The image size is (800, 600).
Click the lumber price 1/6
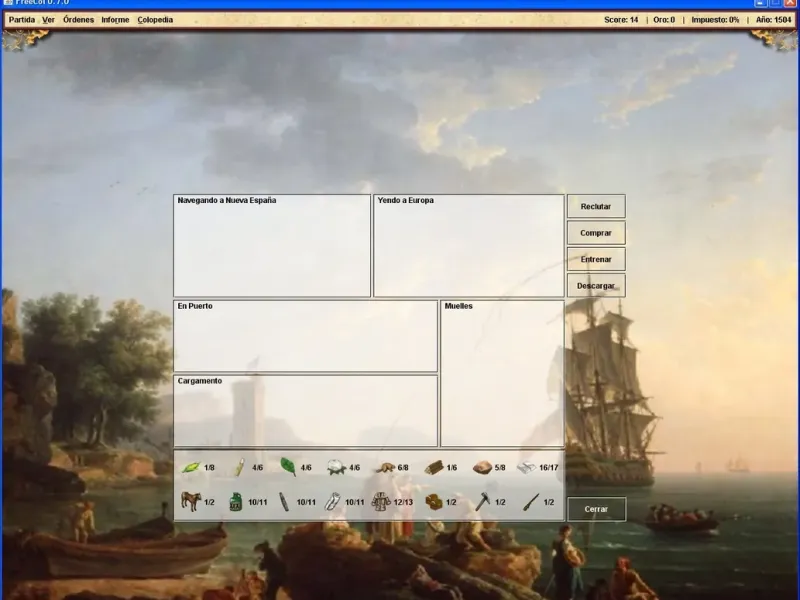(452, 468)
